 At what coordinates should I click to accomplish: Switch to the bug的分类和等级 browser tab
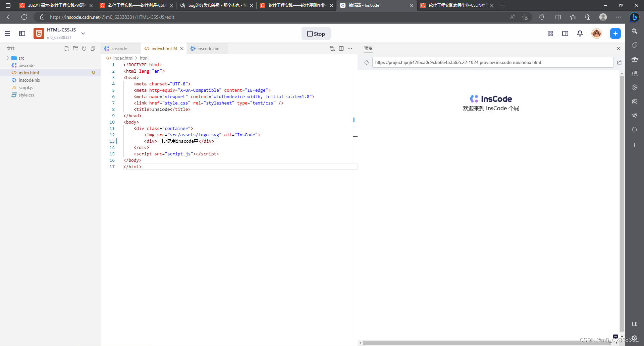pos(216,5)
